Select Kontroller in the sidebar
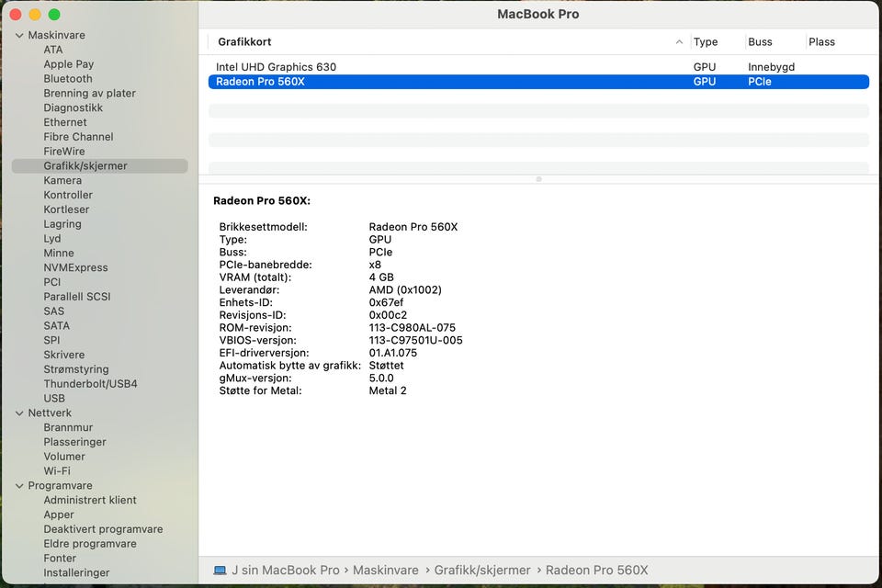 (x=68, y=196)
